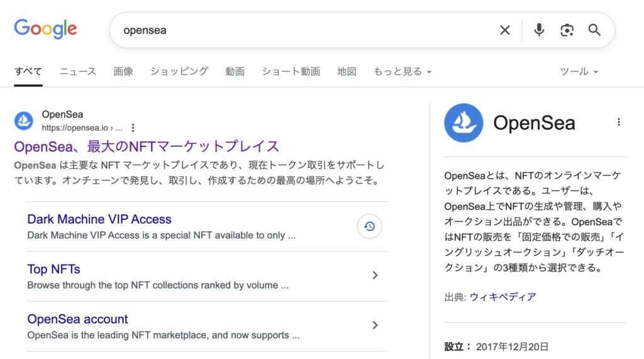Click into the opensea search input field
Viewport: 644px width, 359px height.
[x=304, y=30]
